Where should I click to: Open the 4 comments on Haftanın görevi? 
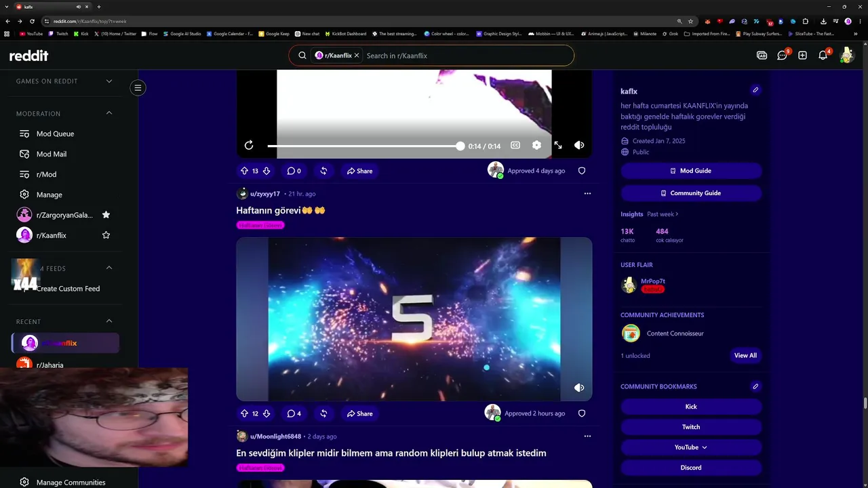point(294,413)
